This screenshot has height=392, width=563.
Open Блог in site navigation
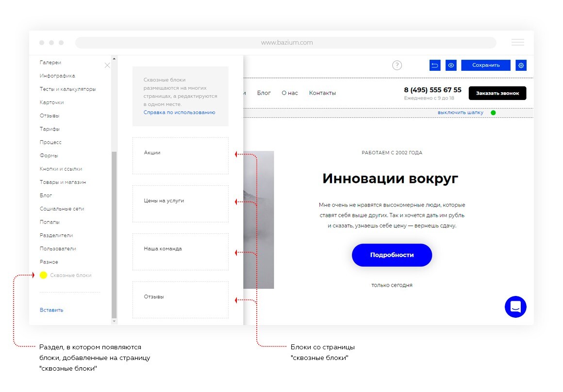pos(264,93)
